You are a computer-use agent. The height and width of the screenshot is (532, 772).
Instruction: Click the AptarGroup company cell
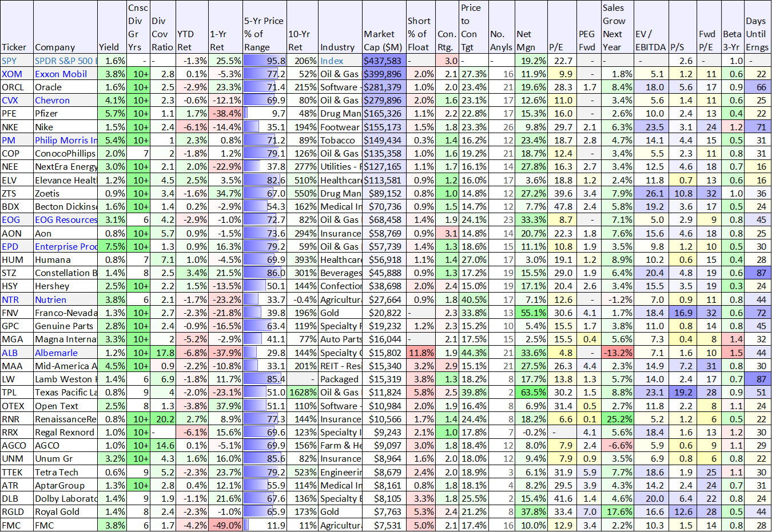point(65,485)
